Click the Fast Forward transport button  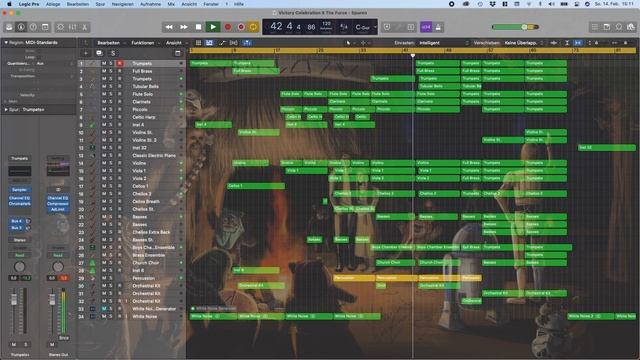click(x=184, y=27)
